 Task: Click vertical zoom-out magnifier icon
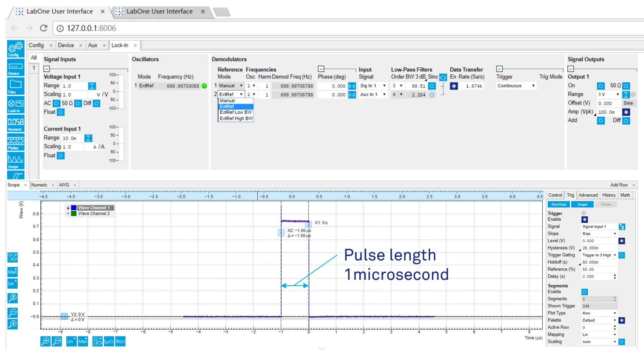coord(13,312)
